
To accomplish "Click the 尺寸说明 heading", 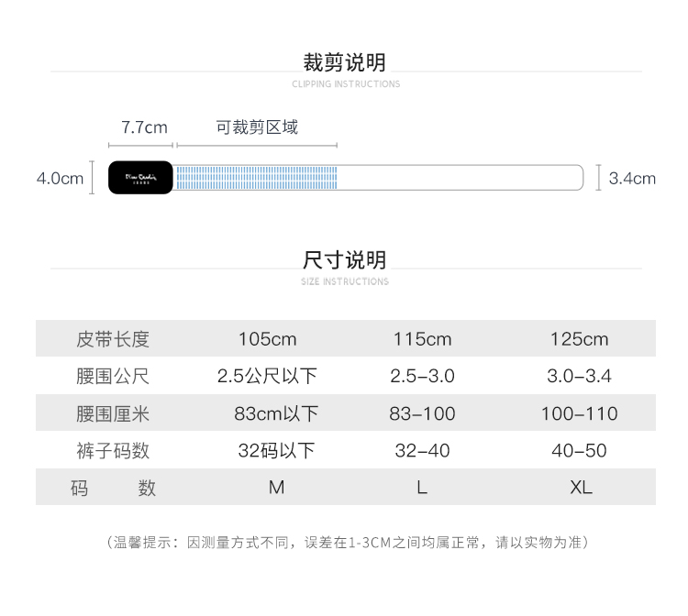I will (x=345, y=259).
